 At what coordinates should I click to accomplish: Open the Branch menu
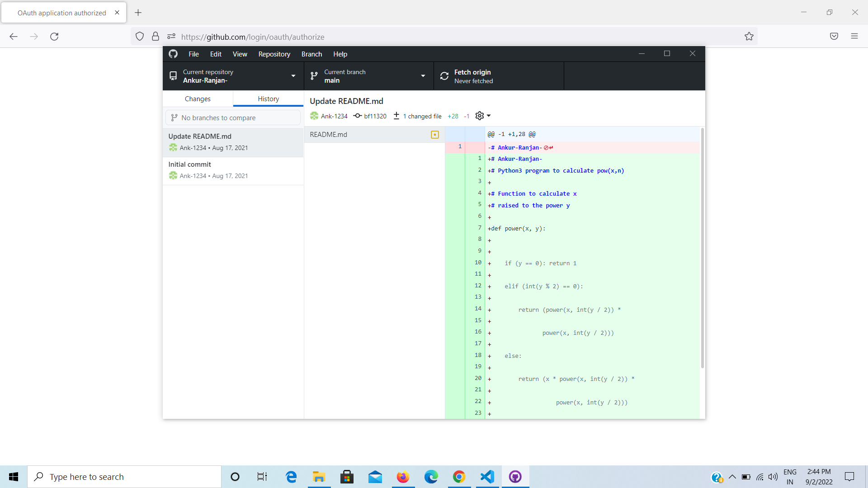311,54
